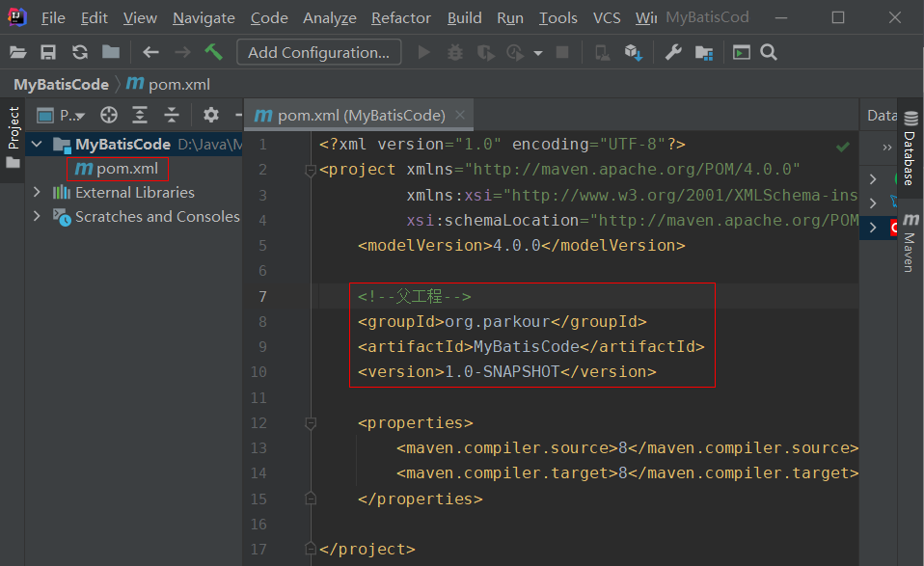Image resolution: width=924 pixels, height=566 pixels.
Task: Open the Code menu
Action: [269, 18]
